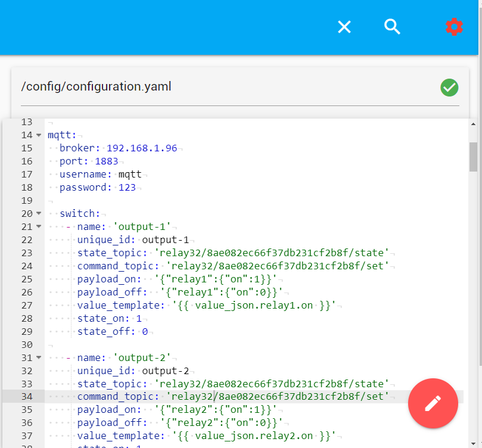Click the editor vertical scrollbar thumb

473,157
